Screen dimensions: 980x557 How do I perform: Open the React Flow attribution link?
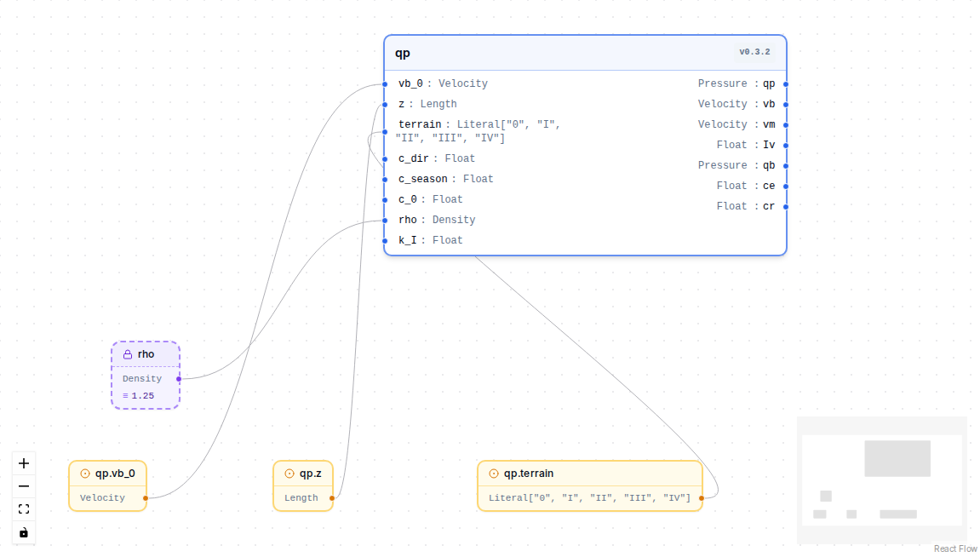pos(955,548)
